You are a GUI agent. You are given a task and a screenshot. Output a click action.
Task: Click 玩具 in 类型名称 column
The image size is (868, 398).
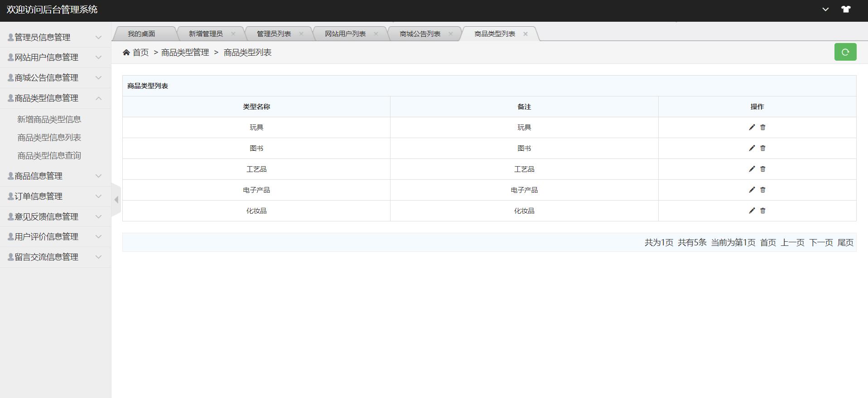click(256, 127)
